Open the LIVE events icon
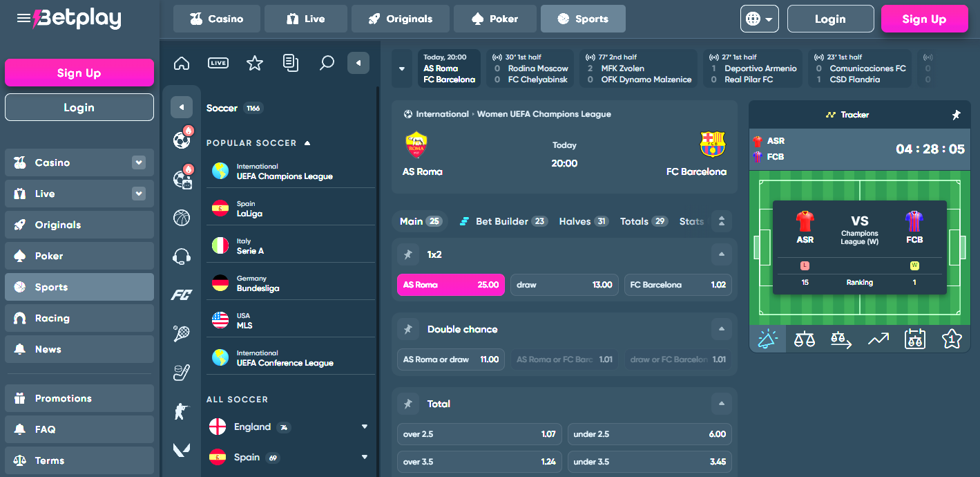Viewport: 980px width, 477px height. [x=218, y=64]
